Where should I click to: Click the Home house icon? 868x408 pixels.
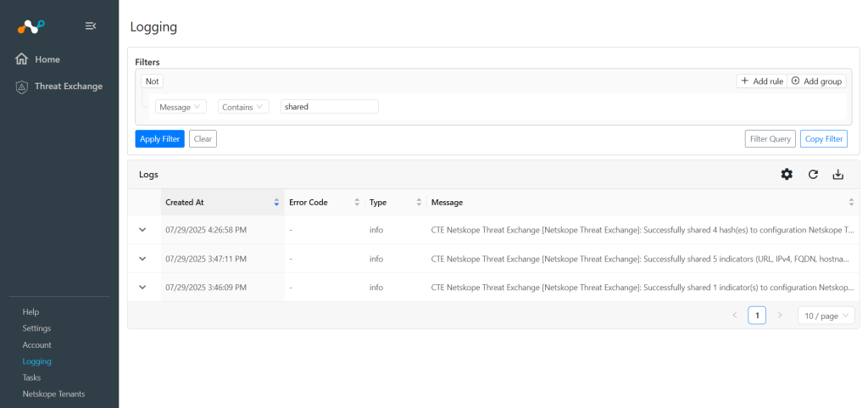21,59
